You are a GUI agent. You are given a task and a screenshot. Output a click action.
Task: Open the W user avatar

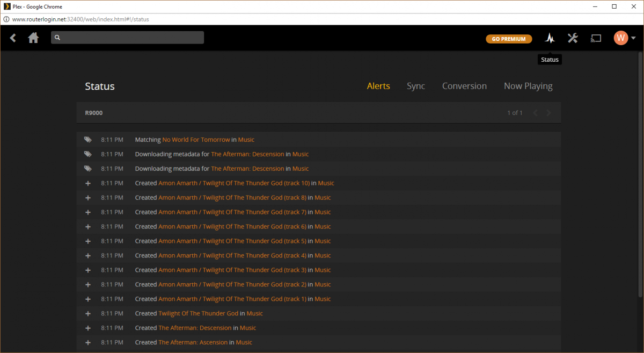(621, 38)
